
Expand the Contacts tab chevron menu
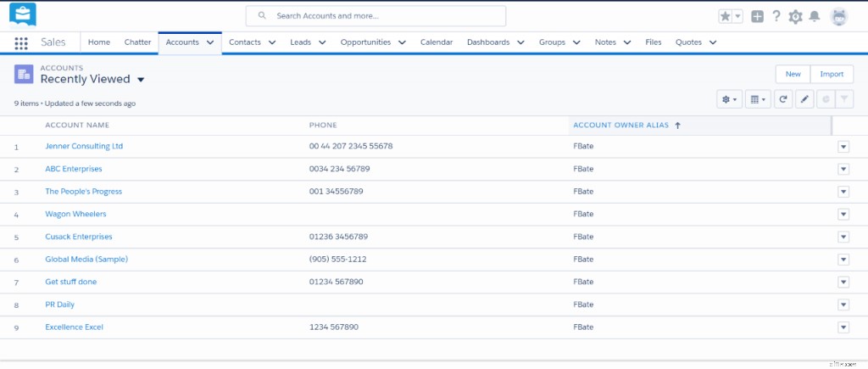272,42
